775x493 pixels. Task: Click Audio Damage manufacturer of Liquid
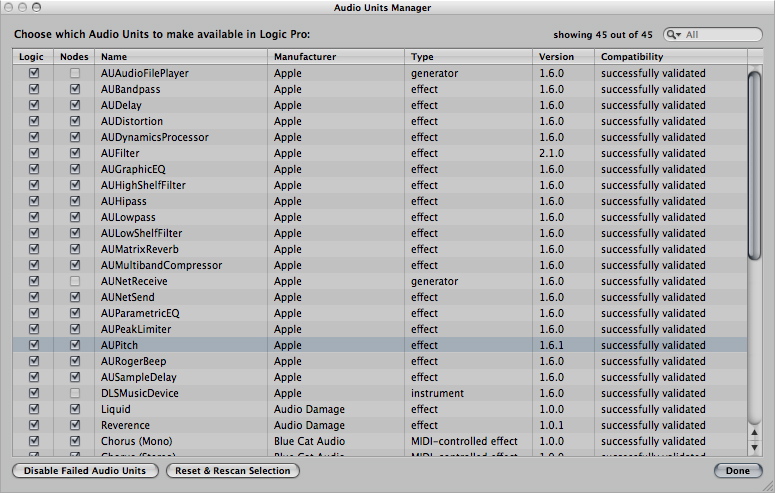click(309, 409)
